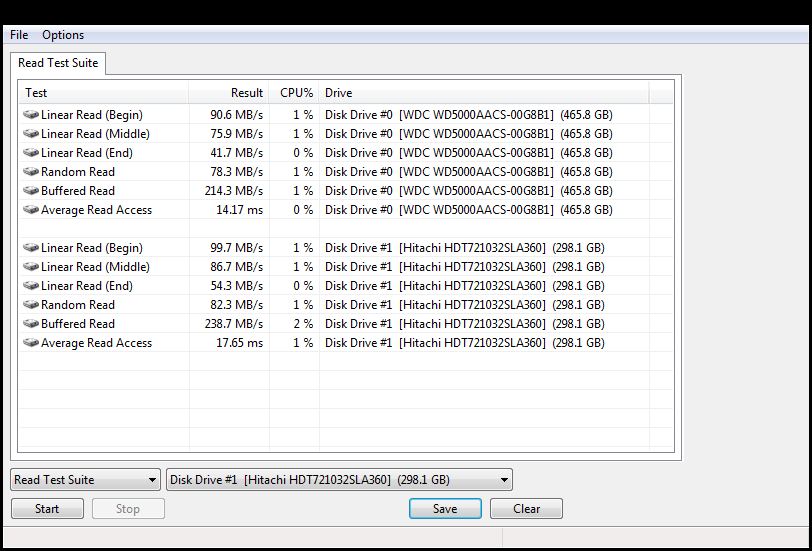Click disk icon beside first Linear Read (Begin)
Image resolution: width=812 pixels, height=551 pixels.
pos(30,115)
